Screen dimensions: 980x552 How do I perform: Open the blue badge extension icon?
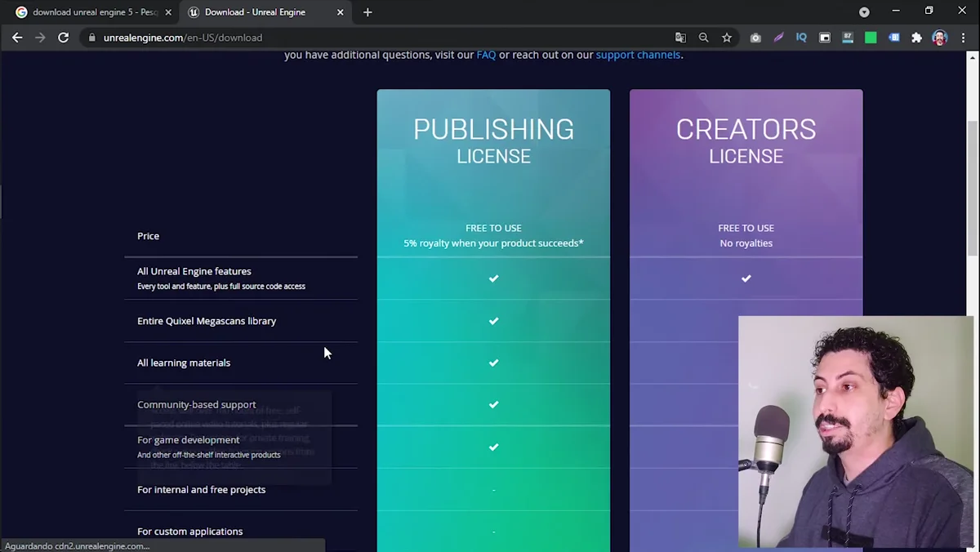894,38
